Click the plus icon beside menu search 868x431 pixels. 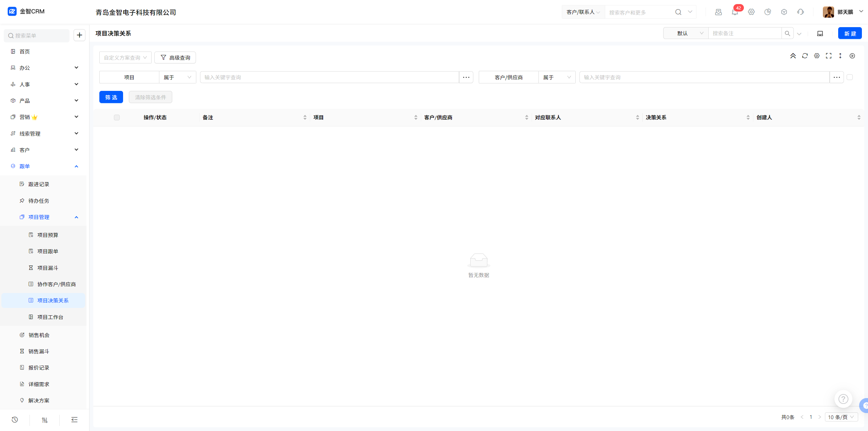tap(79, 35)
